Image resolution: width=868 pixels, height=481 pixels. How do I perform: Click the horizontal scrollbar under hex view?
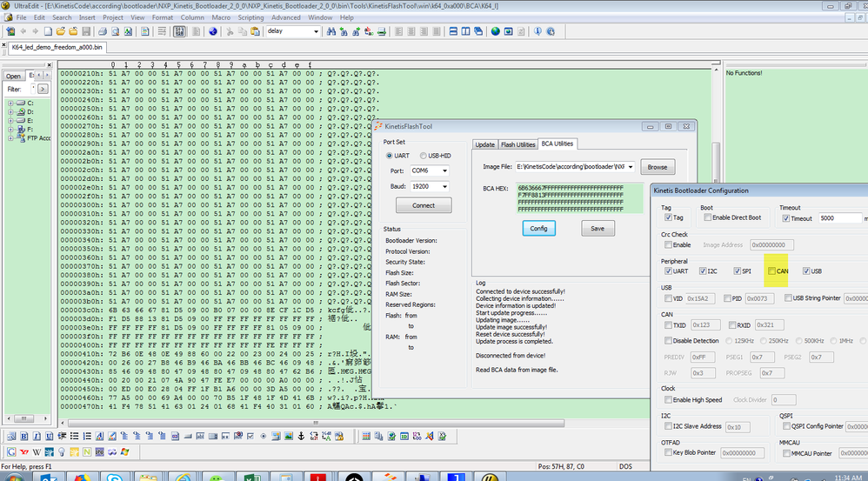click(x=315, y=423)
